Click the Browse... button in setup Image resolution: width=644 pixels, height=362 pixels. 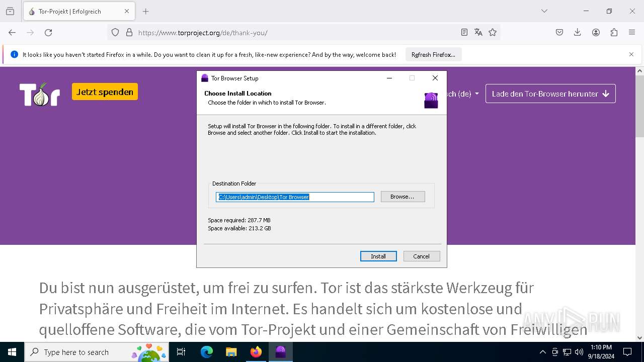coord(403,197)
